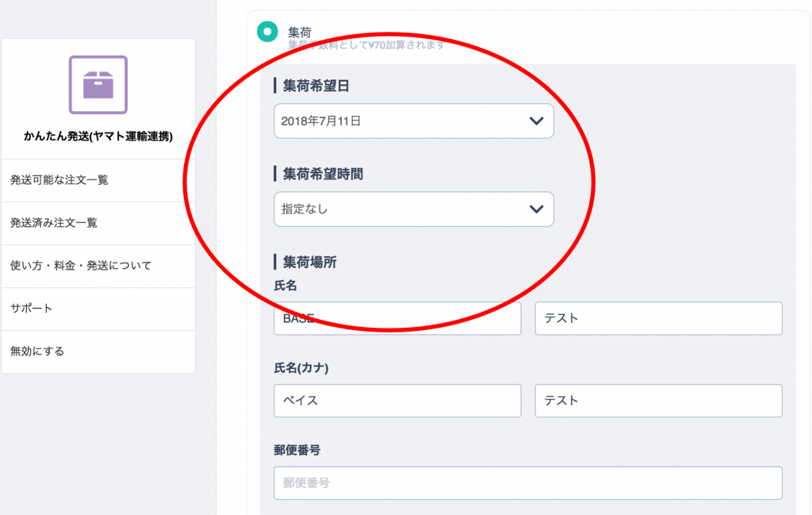Open 発送済み注文一覧 in the sidebar
812x515 pixels.
(x=98, y=223)
